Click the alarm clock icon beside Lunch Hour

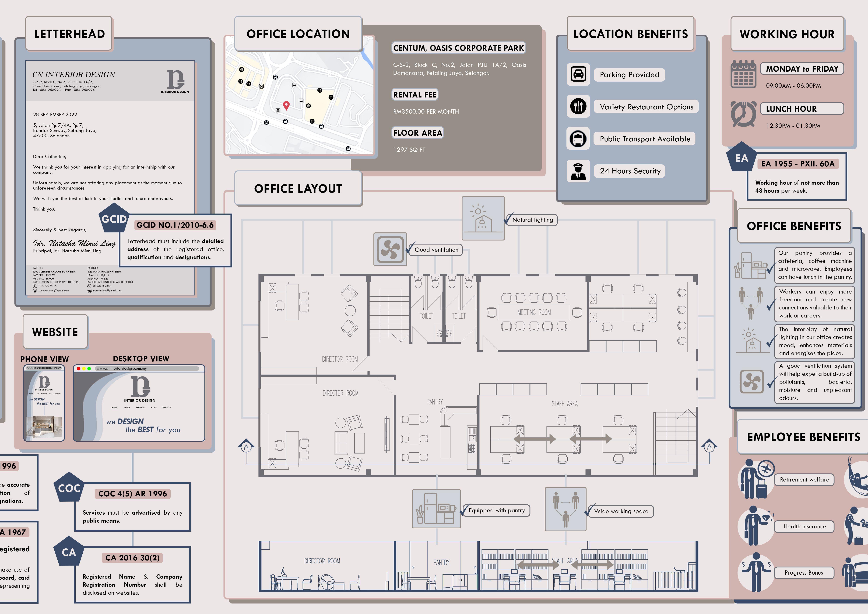coord(743,114)
